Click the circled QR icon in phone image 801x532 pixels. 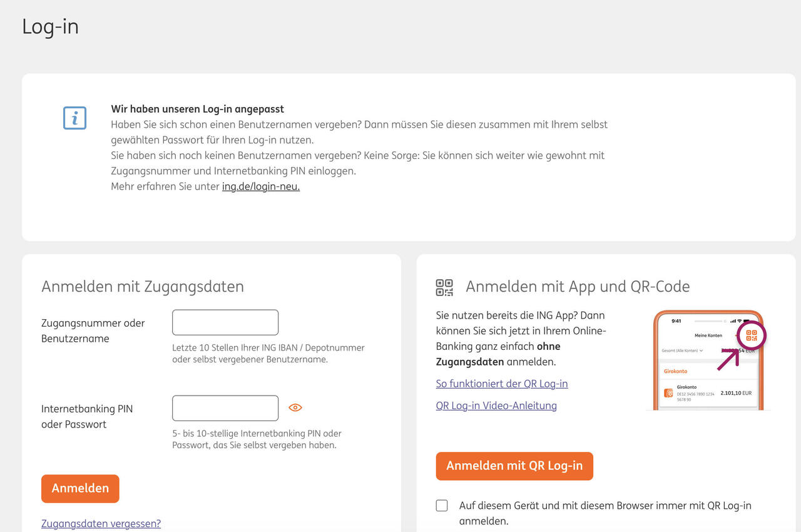tap(752, 336)
